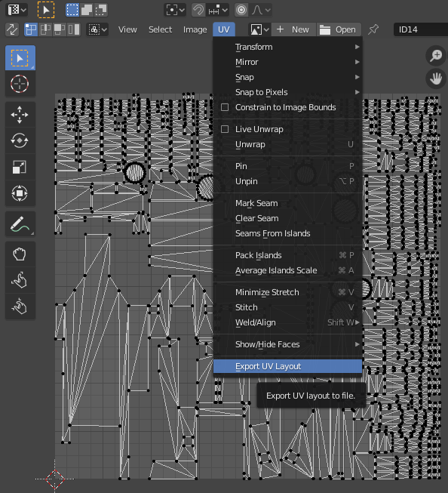
Task: Open the View menu
Action: [127, 29]
